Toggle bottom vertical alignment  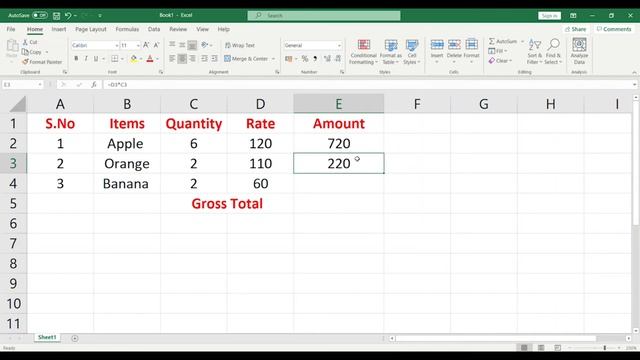tap(192, 45)
